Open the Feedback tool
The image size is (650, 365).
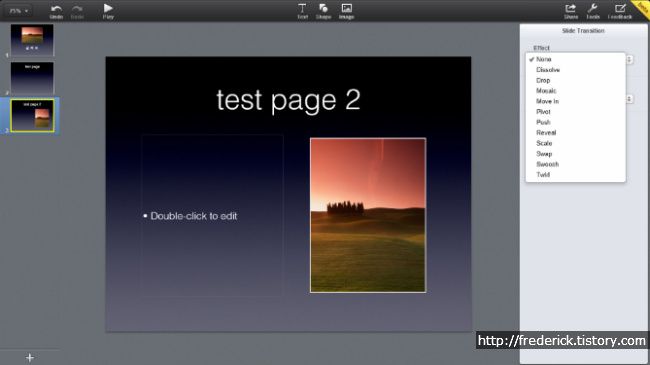[x=620, y=12]
